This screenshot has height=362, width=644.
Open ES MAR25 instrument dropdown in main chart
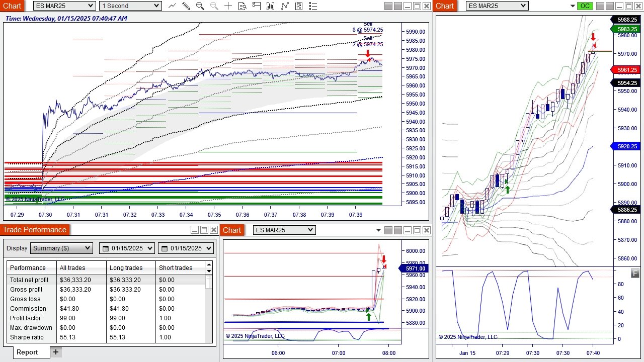pyautogui.click(x=64, y=6)
